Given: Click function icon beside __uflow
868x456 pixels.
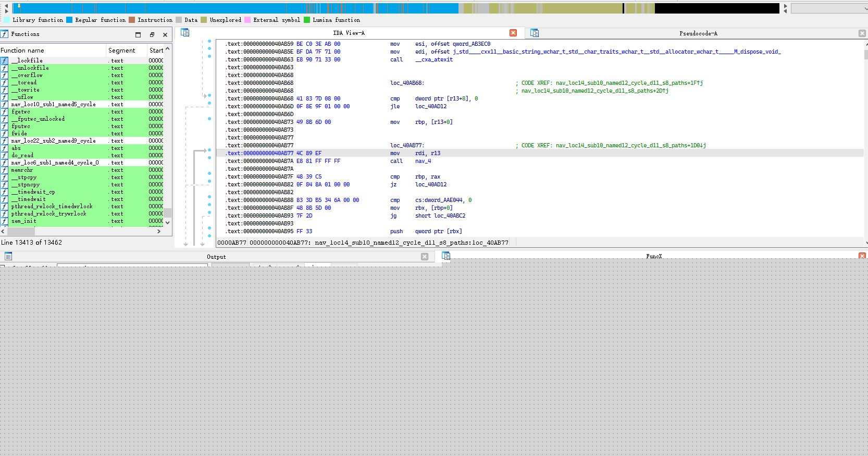Looking at the screenshot, I should 4,97.
